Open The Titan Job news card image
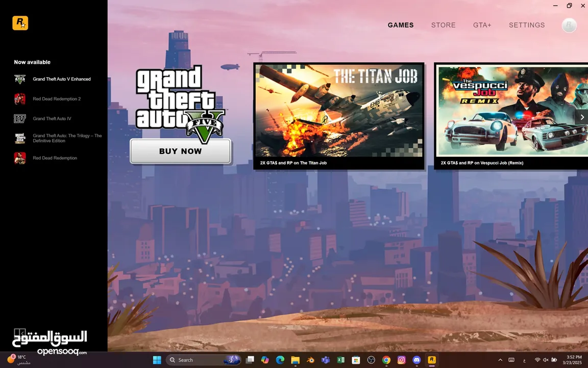The height and width of the screenshot is (368, 588). (x=339, y=110)
